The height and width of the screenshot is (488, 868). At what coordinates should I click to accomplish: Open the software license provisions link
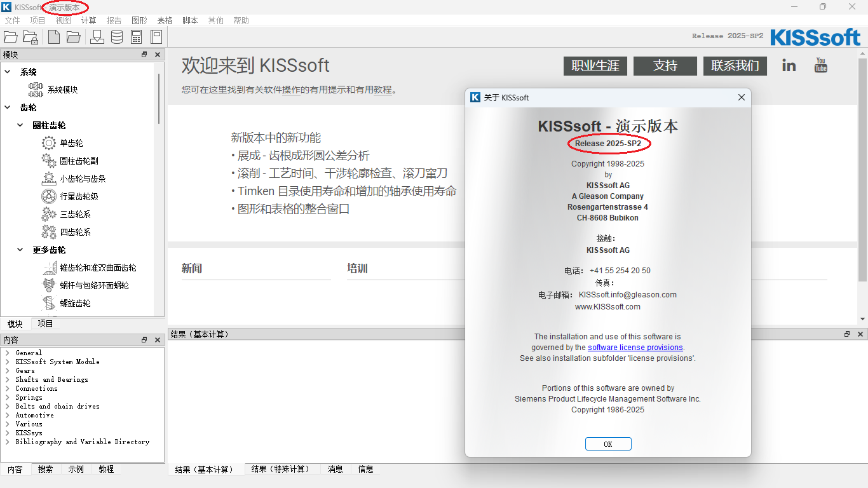pos(635,348)
